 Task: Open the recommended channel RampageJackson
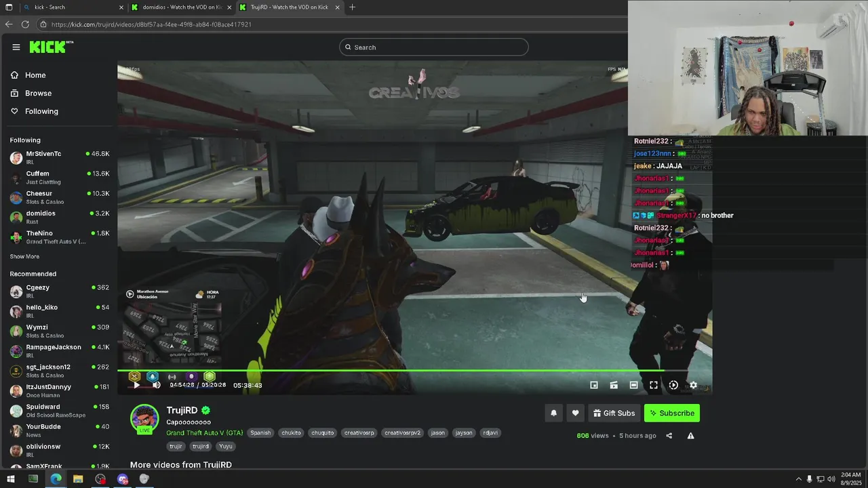coord(60,351)
